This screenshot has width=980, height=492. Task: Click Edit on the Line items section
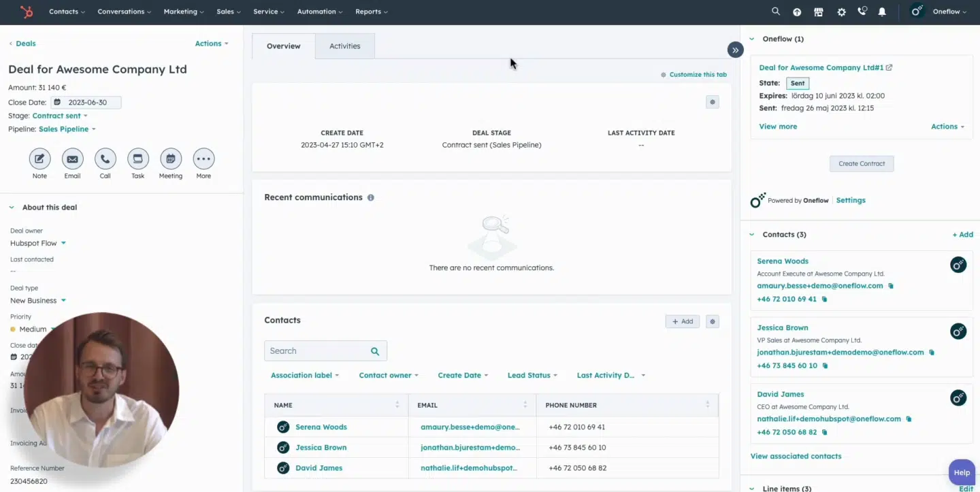[x=966, y=489]
